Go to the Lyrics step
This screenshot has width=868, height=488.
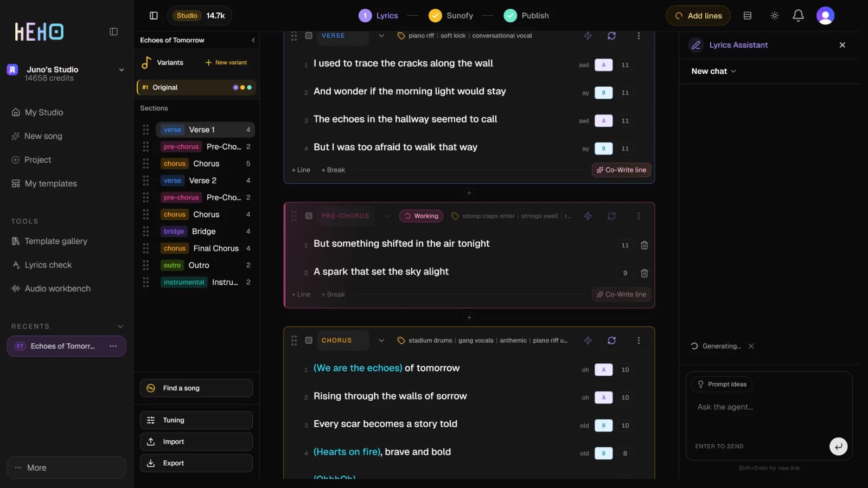[x=378, y=16]
